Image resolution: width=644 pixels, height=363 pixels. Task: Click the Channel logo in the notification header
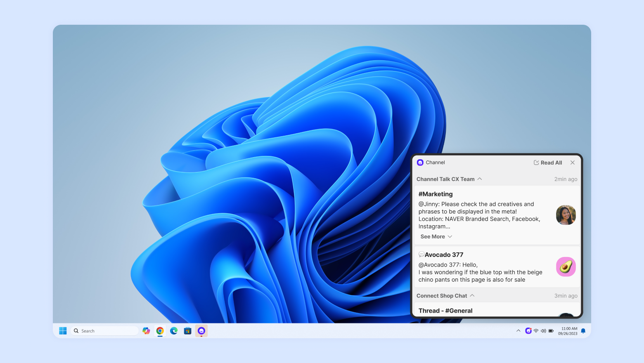pyautogui.click(x=420, y=163)
